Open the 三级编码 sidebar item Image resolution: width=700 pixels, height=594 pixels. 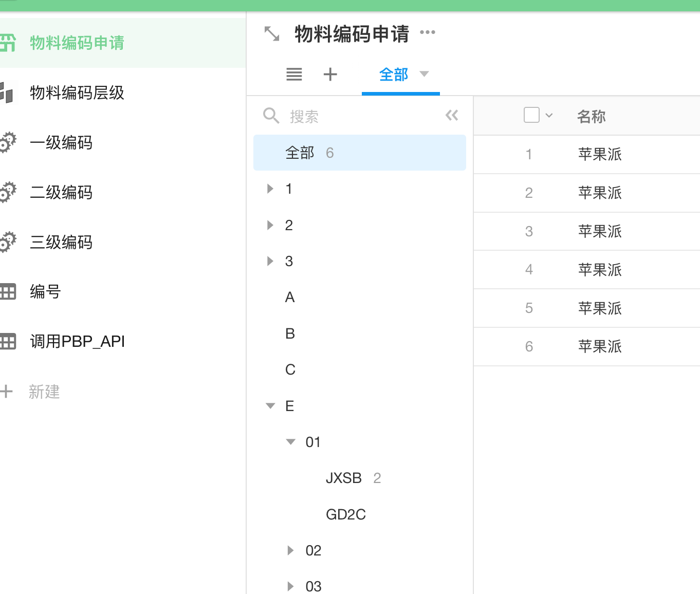click(x=122, y=242)
